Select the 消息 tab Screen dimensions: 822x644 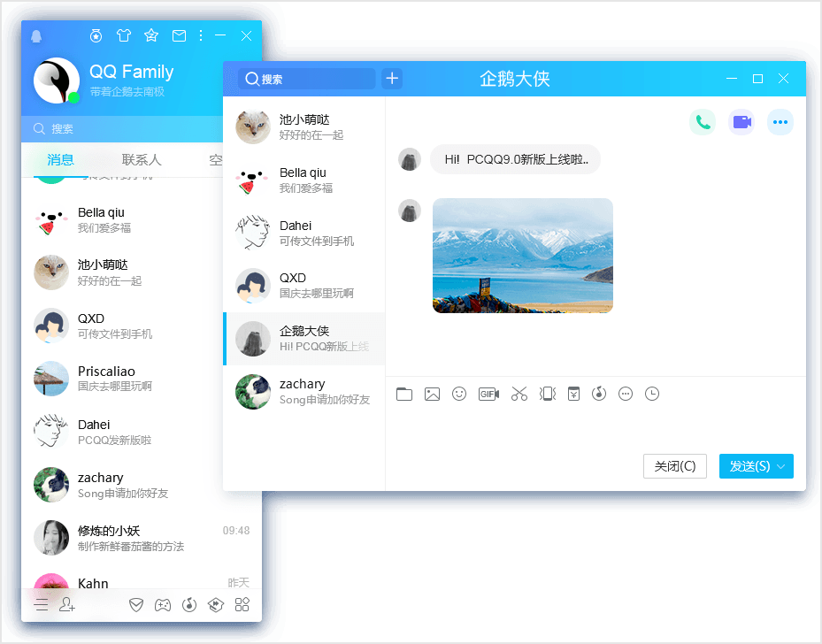(60, 160)
